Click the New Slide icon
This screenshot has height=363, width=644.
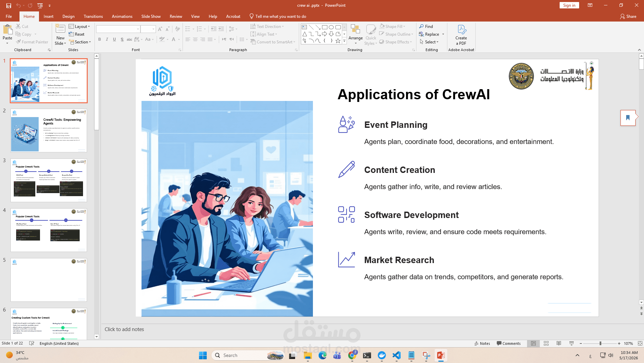tap(61, 29)
